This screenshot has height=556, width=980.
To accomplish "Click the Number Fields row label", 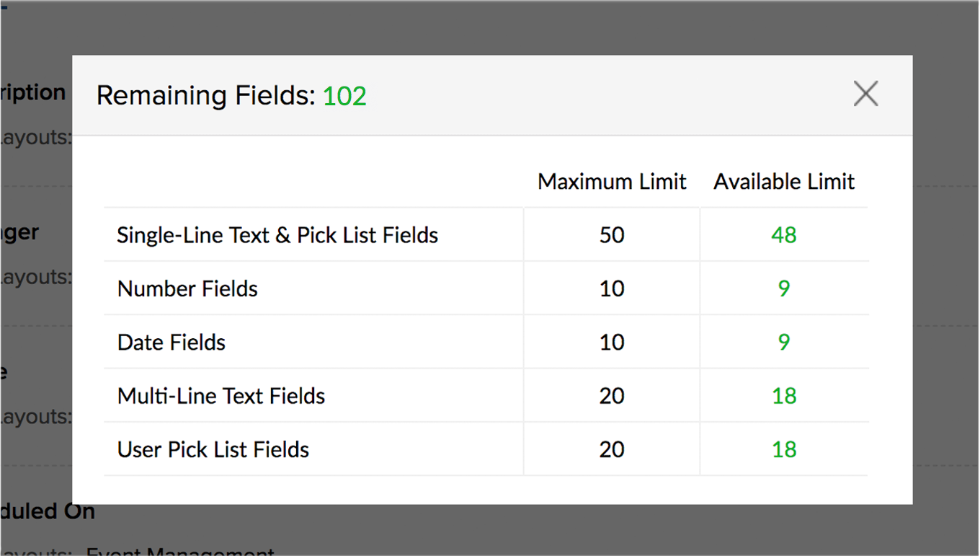I will [x=187, y=289].
